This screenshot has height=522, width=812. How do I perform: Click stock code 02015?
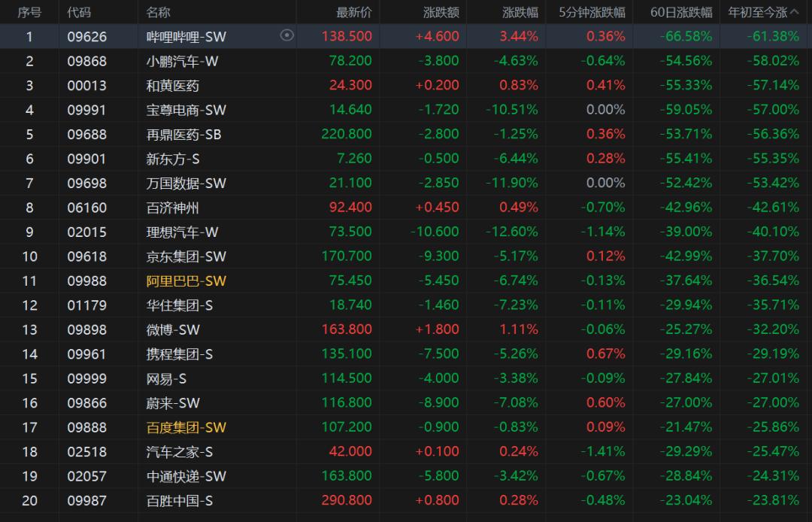(87, 232)
